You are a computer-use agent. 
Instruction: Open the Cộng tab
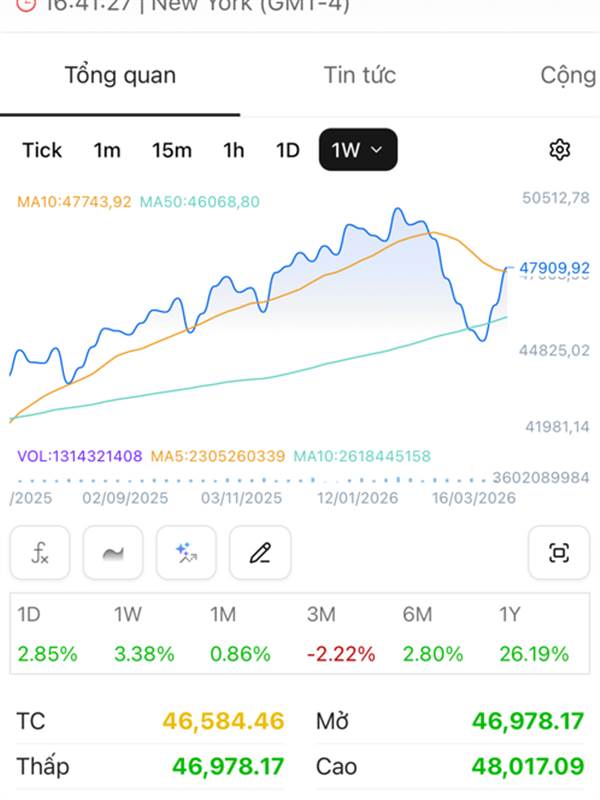coord(567,75)
